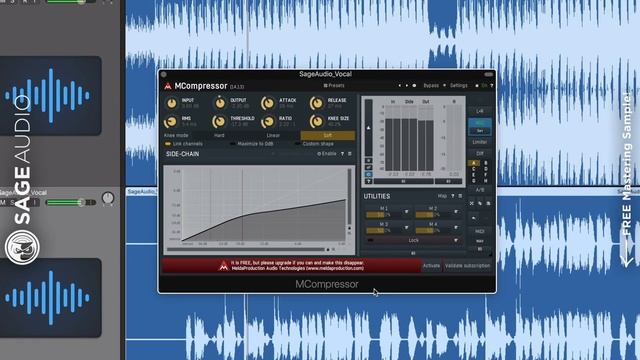Open side-chain help question mark icon
The height and width of the screenshot is (360, 640).
click(342, 154)
